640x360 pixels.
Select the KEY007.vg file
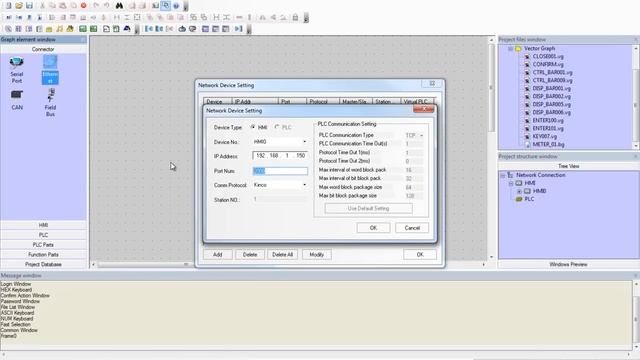pyautogui.click(x=544, y=136)
